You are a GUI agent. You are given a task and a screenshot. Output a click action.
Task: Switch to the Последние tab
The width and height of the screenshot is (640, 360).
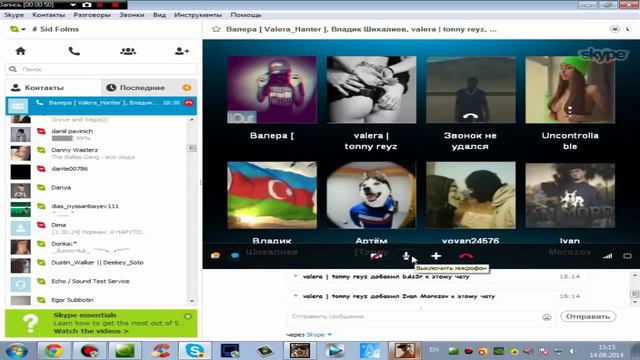tap(149, 87)
